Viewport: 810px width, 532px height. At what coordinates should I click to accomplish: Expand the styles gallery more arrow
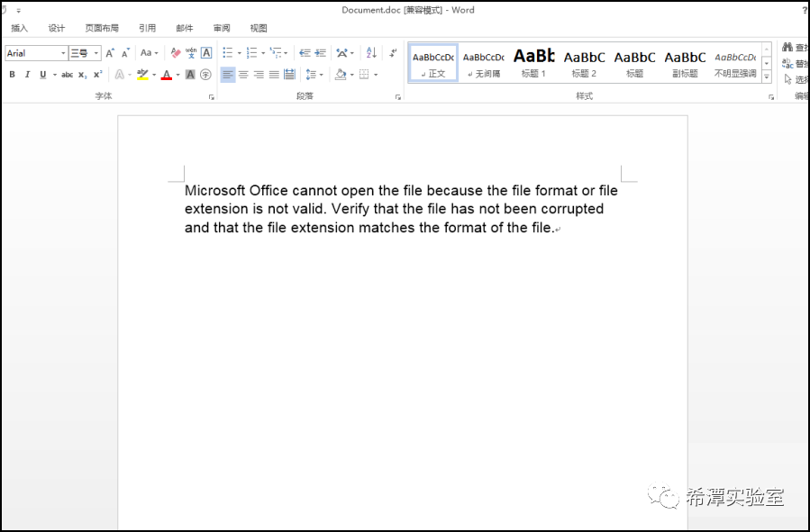pyautogui.click(x=767, y=77)
